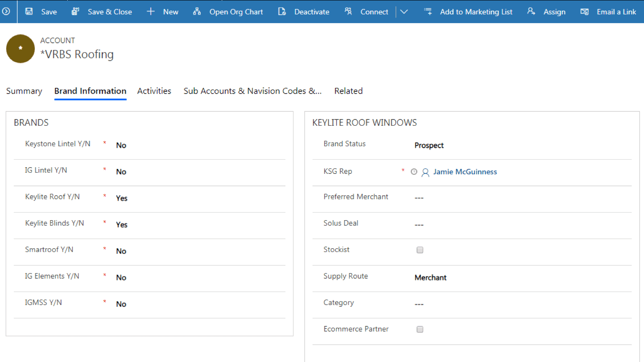Click the Connect command

pos(366,12)
